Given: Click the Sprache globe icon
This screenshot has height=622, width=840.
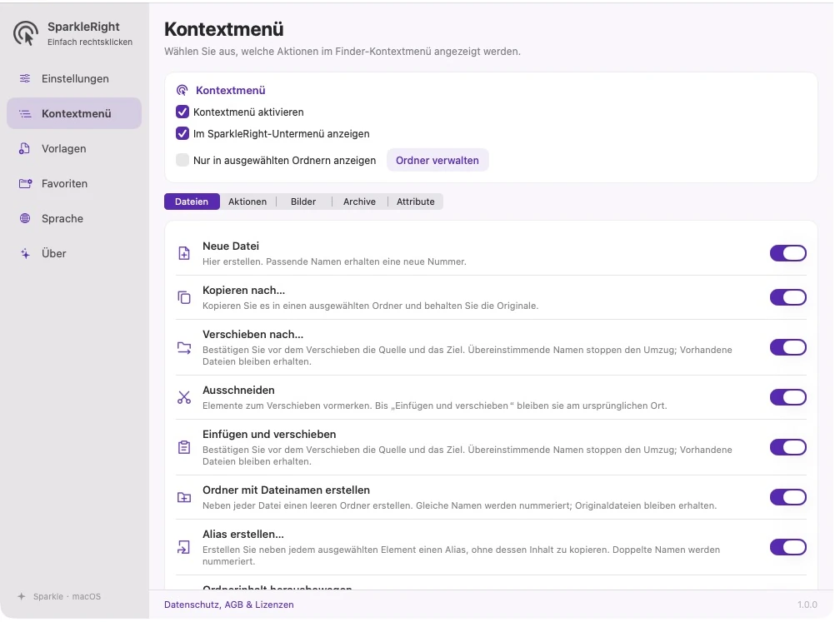Looking at the screenshot, I should 25,218.
